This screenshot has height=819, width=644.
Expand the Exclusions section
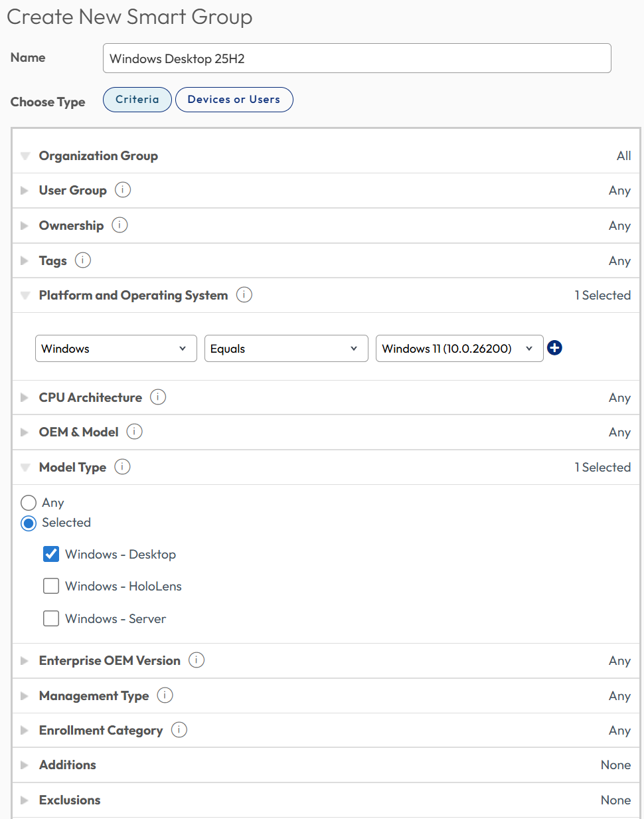(x=69, y=800)
